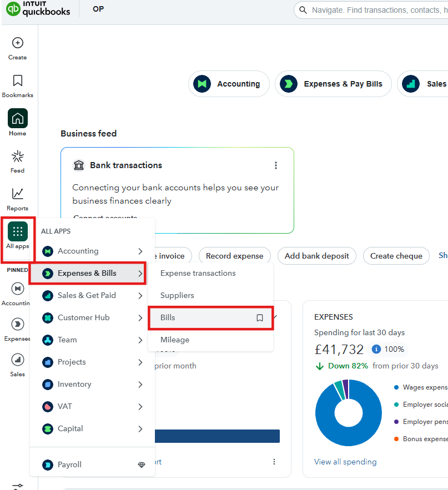Open Projects menu entry
Viewport: 448px width, 490px height.
tap(93, 362)
